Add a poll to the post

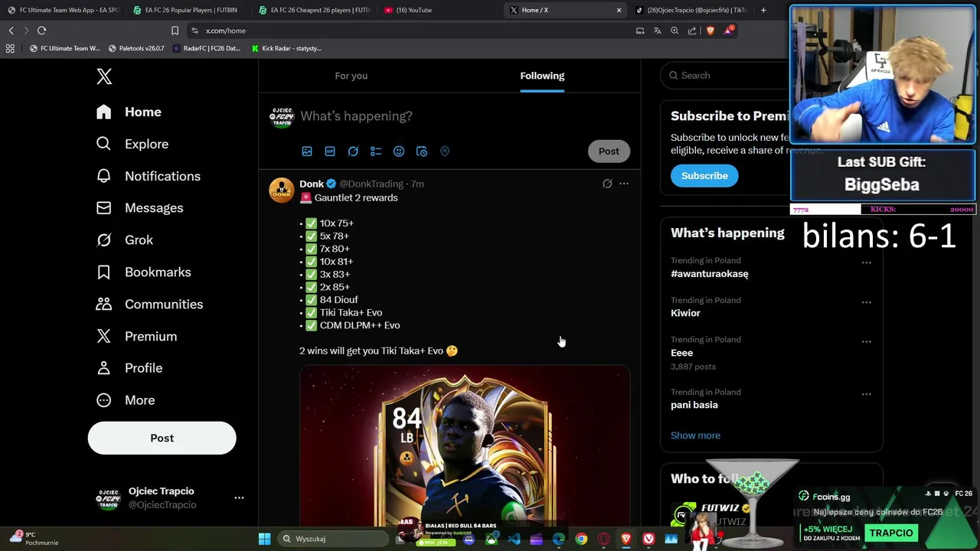point(376,152)
